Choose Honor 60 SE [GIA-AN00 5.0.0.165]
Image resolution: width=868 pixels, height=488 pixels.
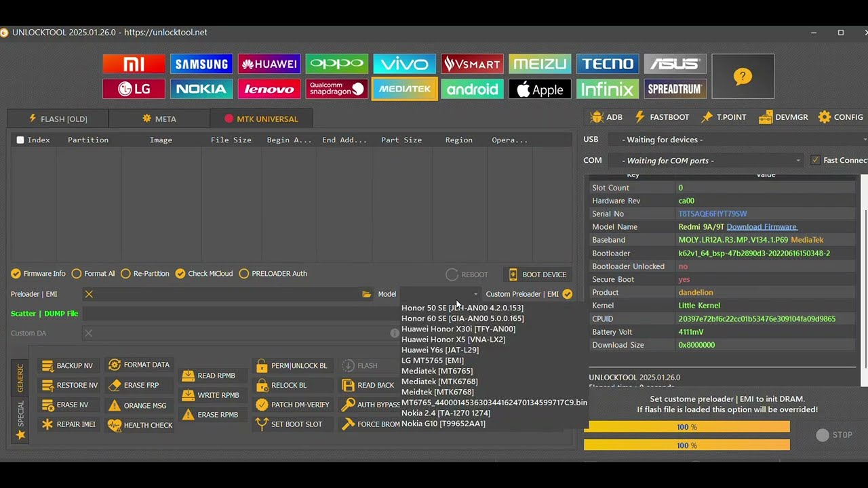coord(462,319)
